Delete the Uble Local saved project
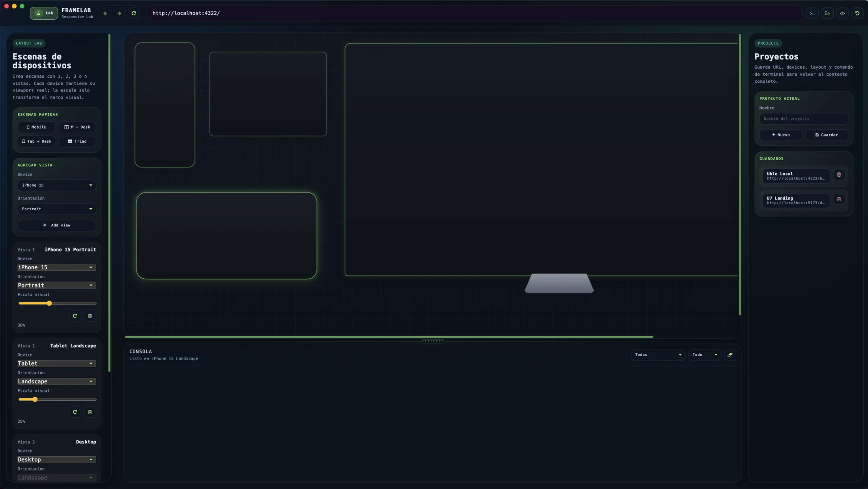Image resolution: width=868 pixels, height=489 pixels. [x=839, y=175]
